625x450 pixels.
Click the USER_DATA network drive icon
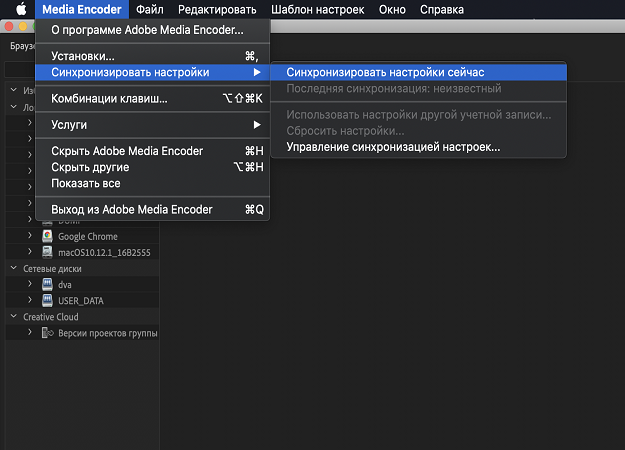coord(47,301)
